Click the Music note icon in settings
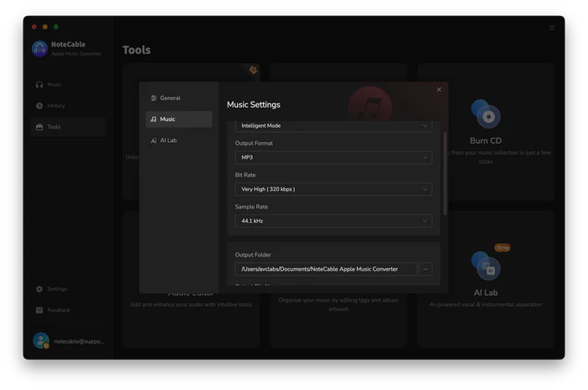Viewport: 588px width, 390px height. click(x=154, y=119)
